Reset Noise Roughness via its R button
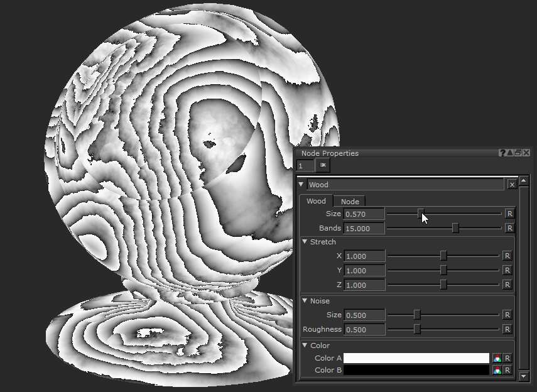The height and width of the screenshot is (392, 537). click(x=507, y=329)
